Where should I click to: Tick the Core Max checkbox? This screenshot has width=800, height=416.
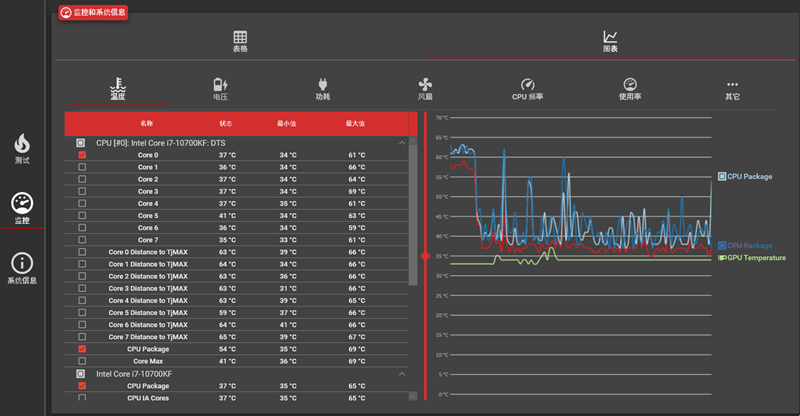(82, 361)
